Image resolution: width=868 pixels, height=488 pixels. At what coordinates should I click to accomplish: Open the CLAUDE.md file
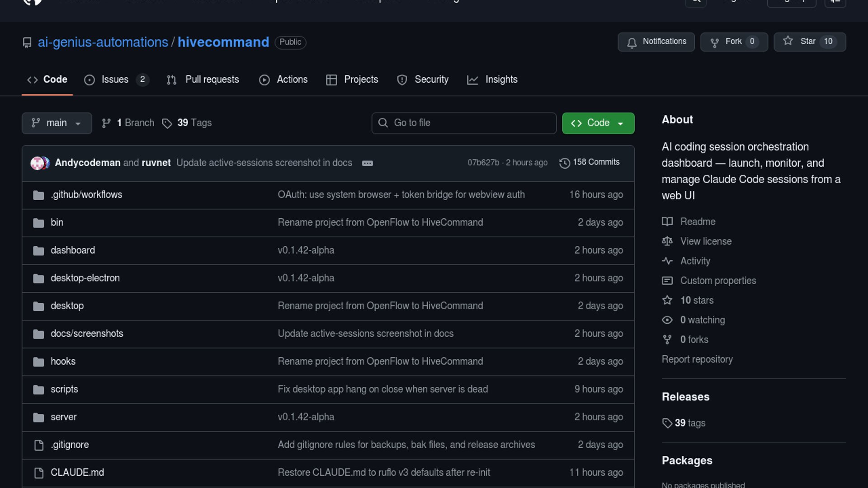click(77, 473)
